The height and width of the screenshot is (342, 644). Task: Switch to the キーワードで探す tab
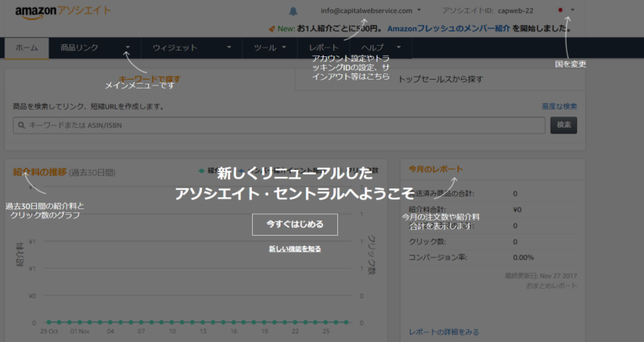pos(150,79)
